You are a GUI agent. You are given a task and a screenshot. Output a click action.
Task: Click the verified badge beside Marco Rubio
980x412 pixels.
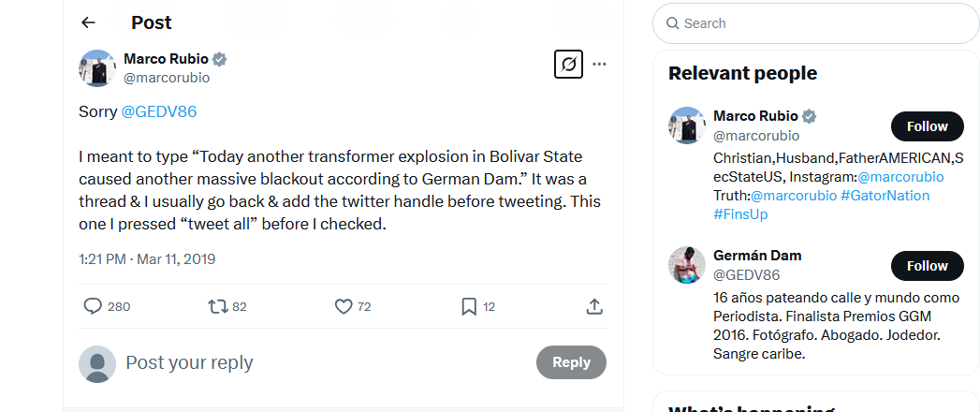(x=220, y=59)
